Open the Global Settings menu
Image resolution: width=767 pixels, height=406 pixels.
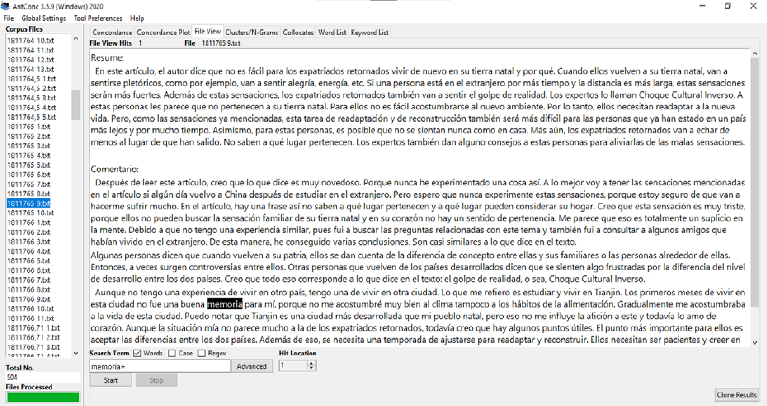[x=44, y=18]
